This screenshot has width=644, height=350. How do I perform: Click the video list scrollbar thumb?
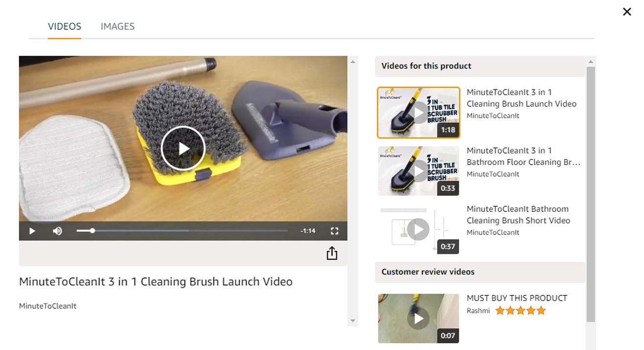(591, 194)
